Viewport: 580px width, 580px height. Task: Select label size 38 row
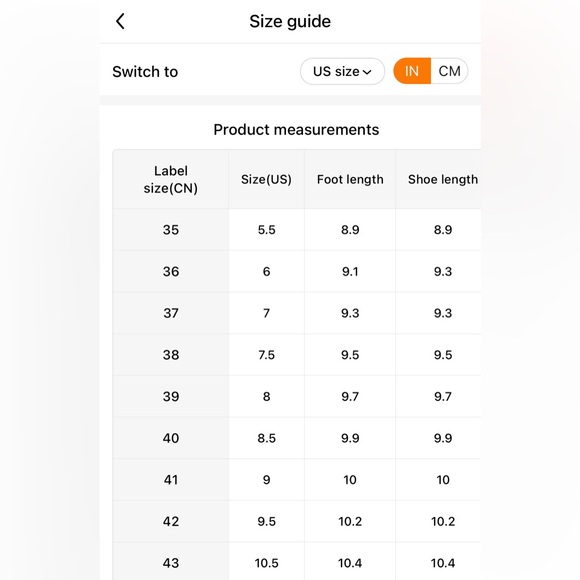click(297, 355)
